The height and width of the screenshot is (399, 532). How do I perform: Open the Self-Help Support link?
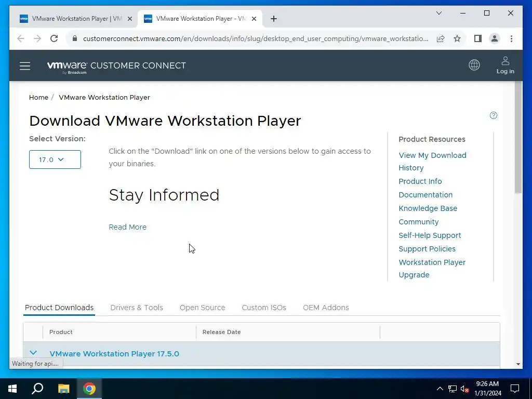click(430, 235)
